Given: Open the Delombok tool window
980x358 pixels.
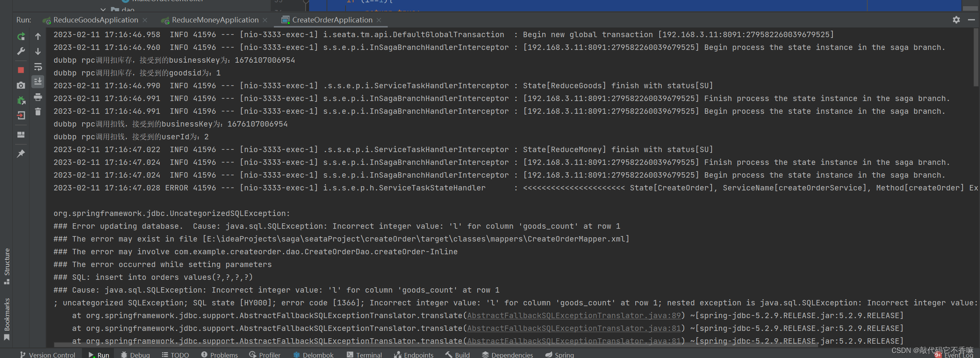Looking at the screenshot, I should coord(313,355).
